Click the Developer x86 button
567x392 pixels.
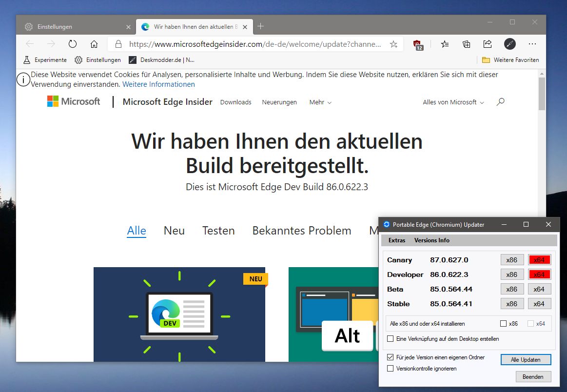tap(512, 274)
